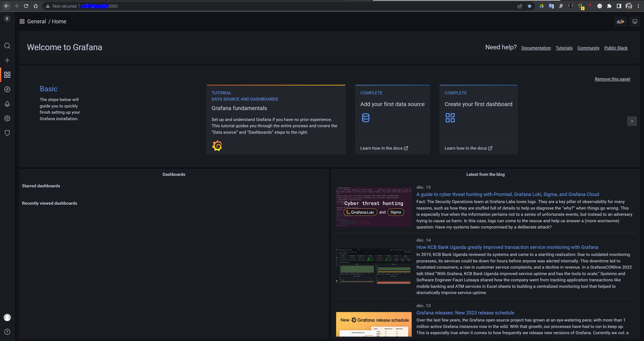
Task: Click Create your first dashboard card title
Action: pyautogui.click(x=478, y=104)
